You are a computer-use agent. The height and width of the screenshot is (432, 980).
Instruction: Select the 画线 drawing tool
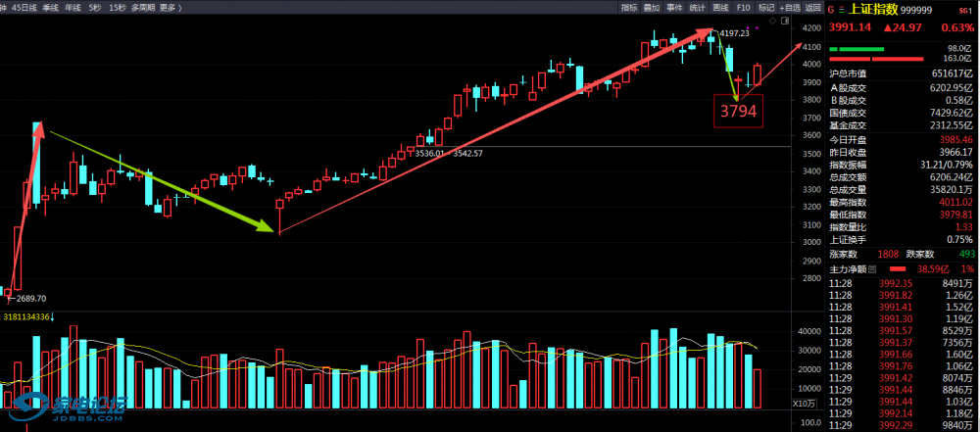[x=721, y=7]
